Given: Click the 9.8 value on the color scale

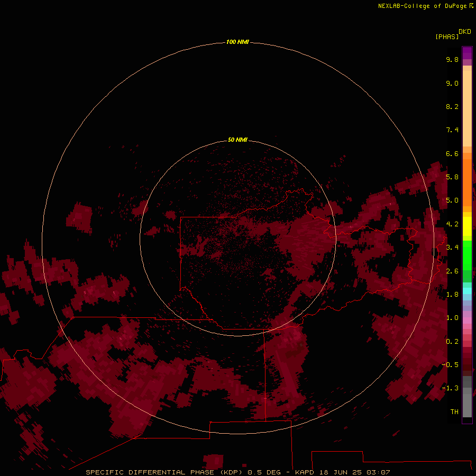Looking at the screenshot, I should coord(452,59).
